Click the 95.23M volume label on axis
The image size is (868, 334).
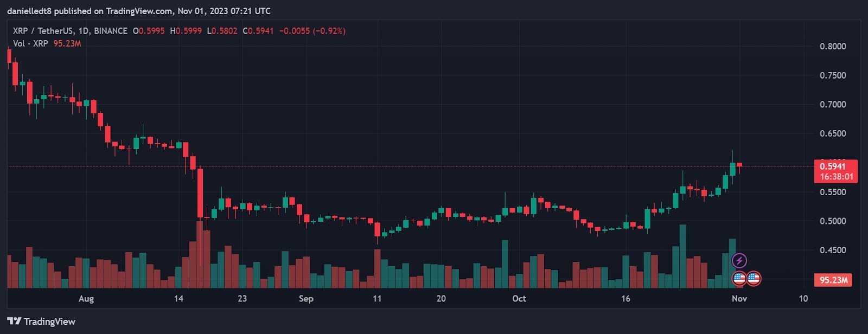(x=833, y=280)
